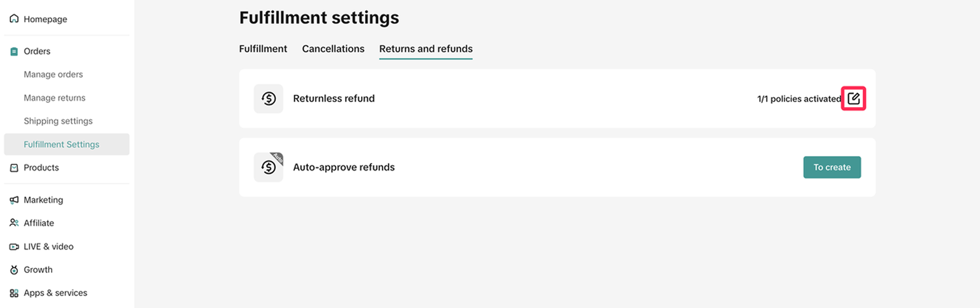
Task: Switch to the Cancellations tab
Action: pos(333,49)
